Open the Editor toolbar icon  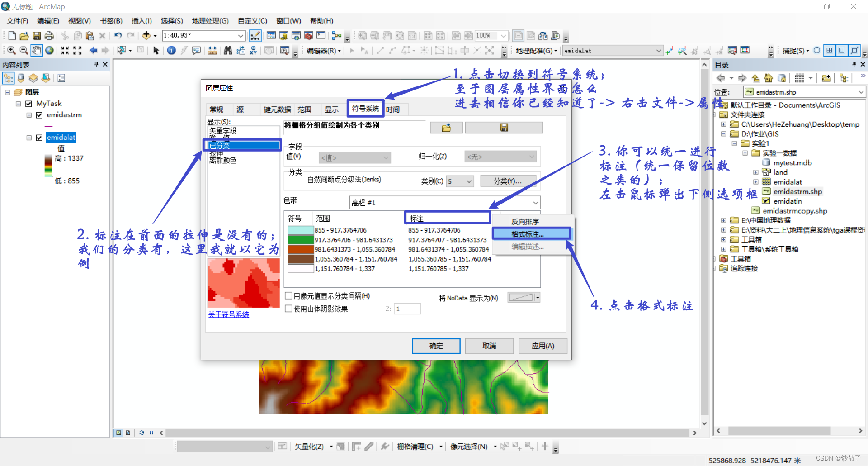pos(255,36)
